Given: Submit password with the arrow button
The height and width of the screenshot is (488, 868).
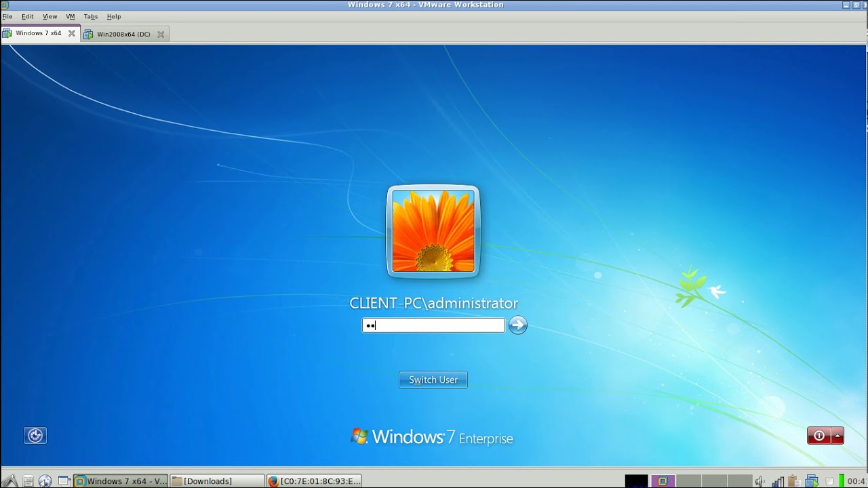Looking at the screenshot, I should (x=518, y=325).
